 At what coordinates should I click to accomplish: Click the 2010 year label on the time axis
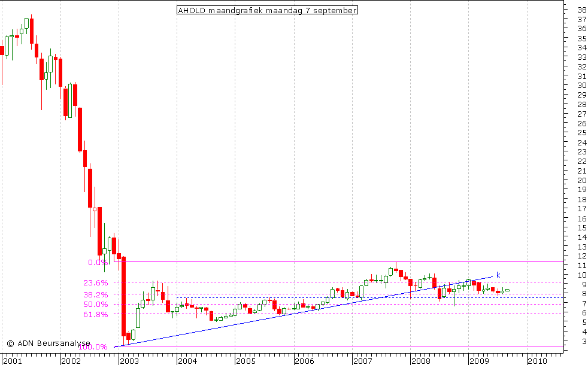[x=537, y=361]
